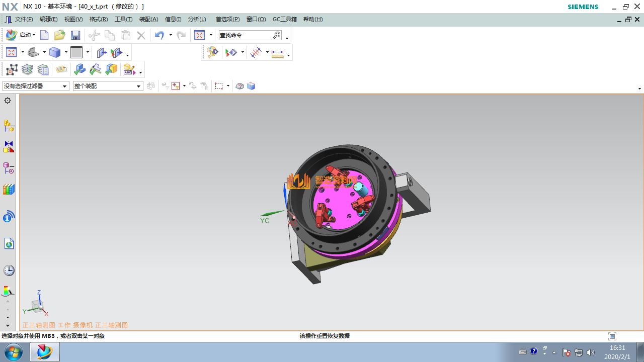Open the Assembly Navigator in the sidebar
The width and height of the screenshot is (644, 362).
tap(9, 125)
